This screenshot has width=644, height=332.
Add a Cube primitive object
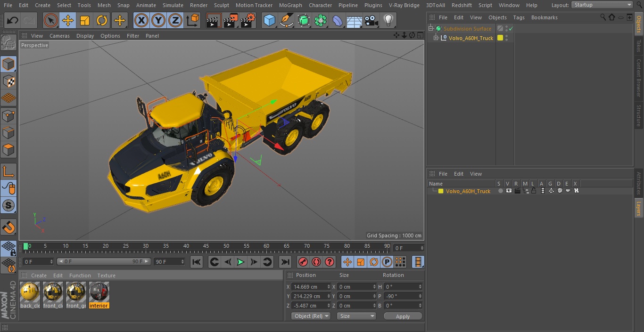(269, 20)
